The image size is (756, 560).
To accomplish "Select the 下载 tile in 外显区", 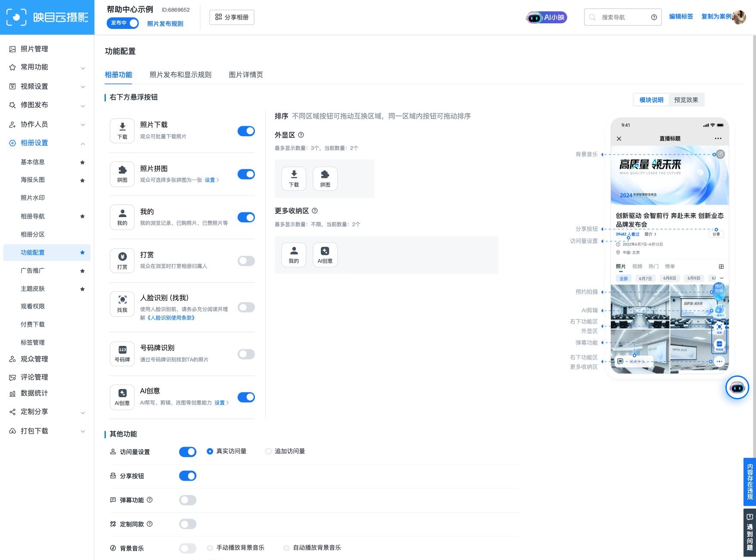I will point(294,179).
